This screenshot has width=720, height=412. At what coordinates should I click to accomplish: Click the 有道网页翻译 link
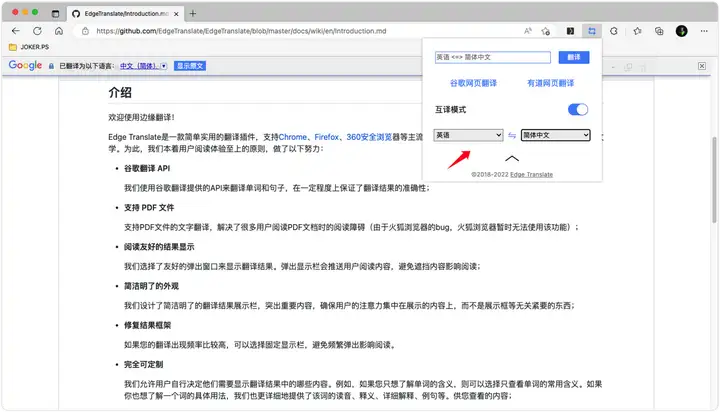tap(551, 83)
